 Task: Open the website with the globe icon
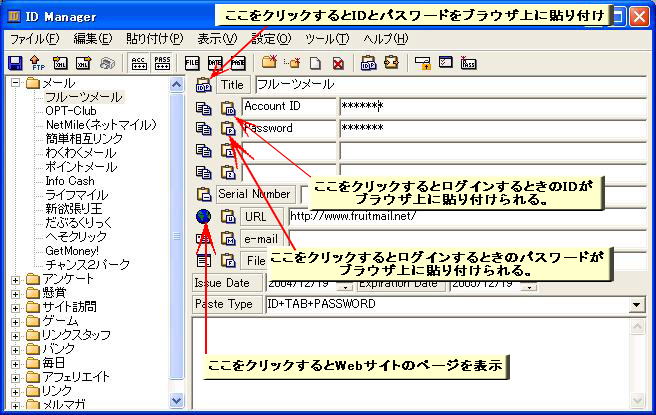pos(204,216)
